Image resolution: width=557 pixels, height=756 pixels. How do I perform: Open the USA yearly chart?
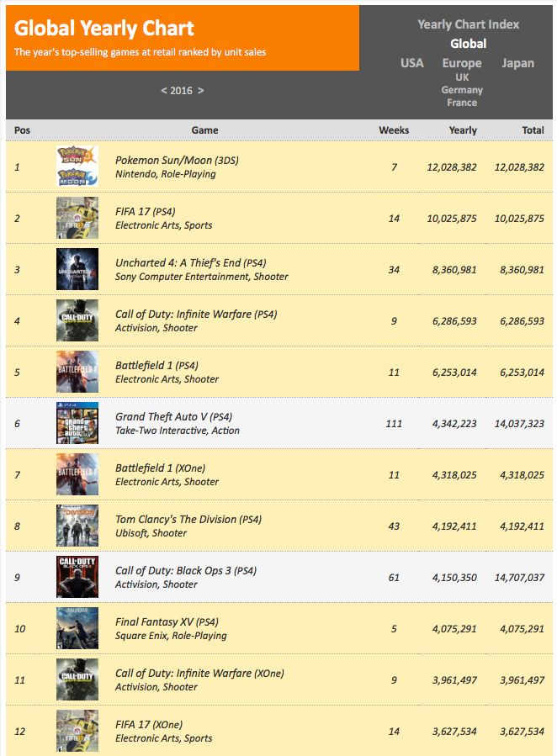(412, 63)
